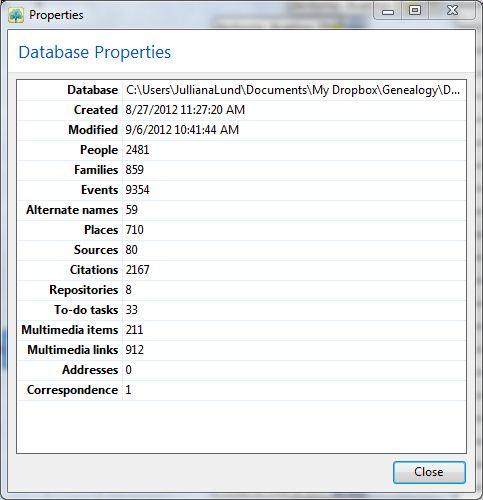
Task: Select the Families count 859
Action: 135,170
